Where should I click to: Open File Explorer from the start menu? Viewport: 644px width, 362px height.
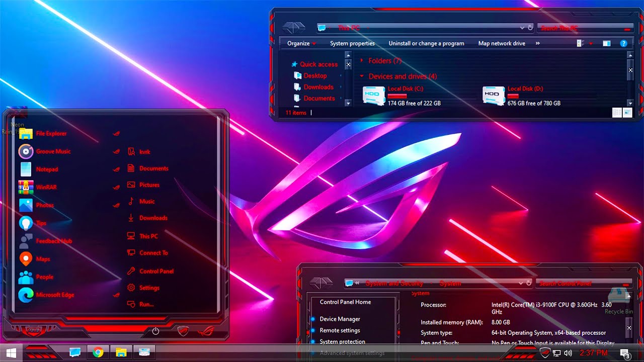click(51, 134)
